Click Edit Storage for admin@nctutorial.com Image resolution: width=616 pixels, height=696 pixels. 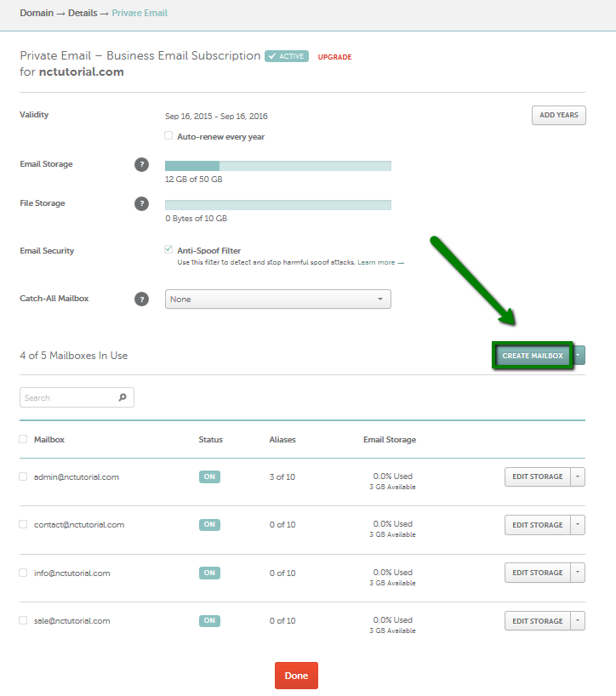coord(538,476)
